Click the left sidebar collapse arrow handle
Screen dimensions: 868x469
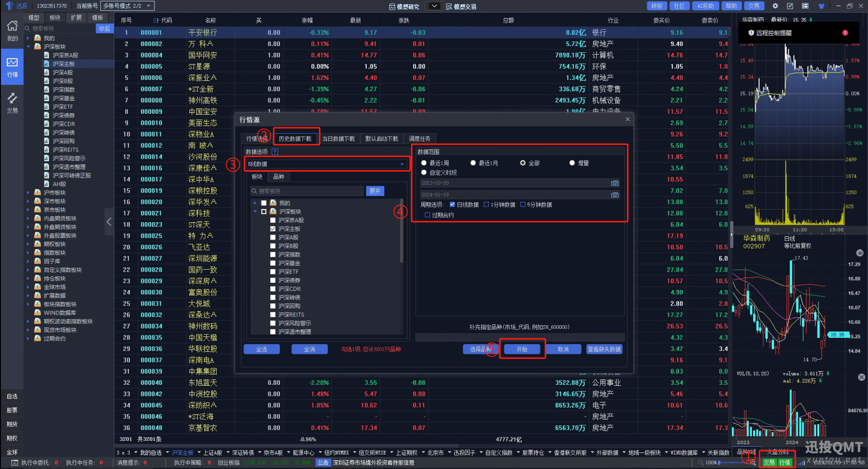click(x=109, y=222)
